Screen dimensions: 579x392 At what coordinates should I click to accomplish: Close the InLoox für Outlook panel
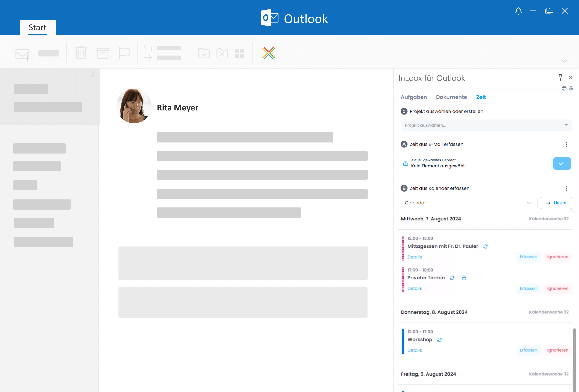pos(570,78)
